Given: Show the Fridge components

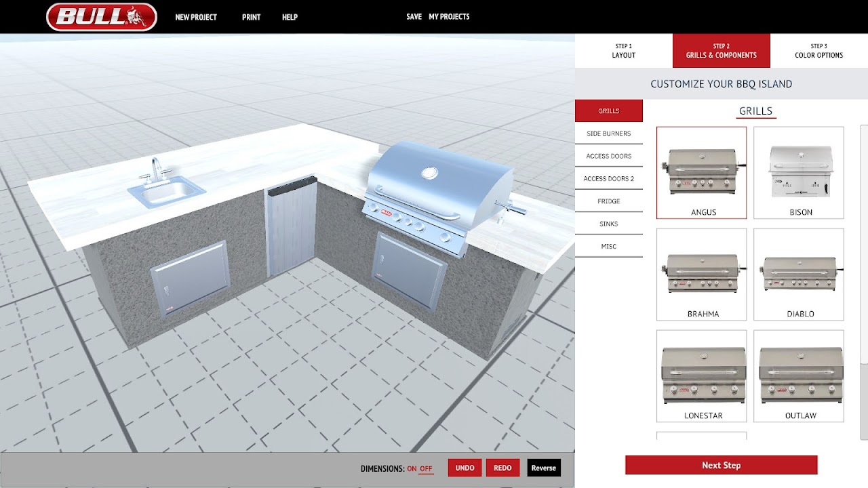Looking at the screenshot, I should pyautogui.click(x=608, y=201).
